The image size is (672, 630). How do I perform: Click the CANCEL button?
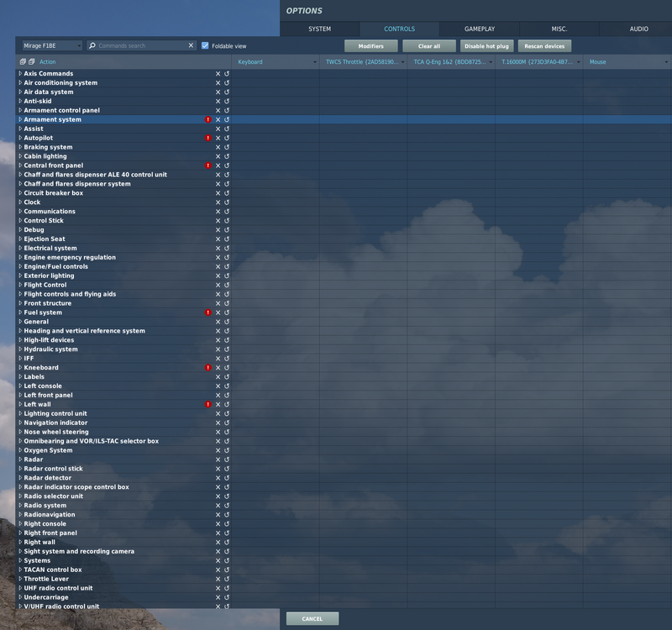pyautogui.click(x=312, y=618)
